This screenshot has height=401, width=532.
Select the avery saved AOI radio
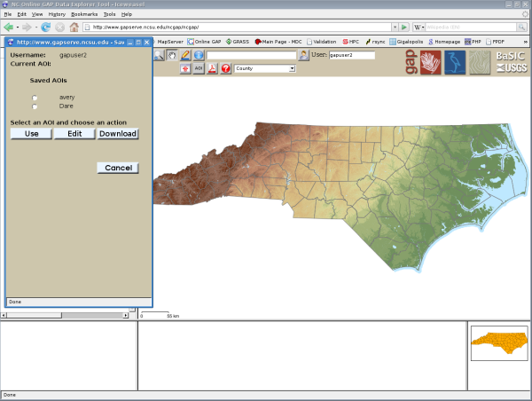35,98
